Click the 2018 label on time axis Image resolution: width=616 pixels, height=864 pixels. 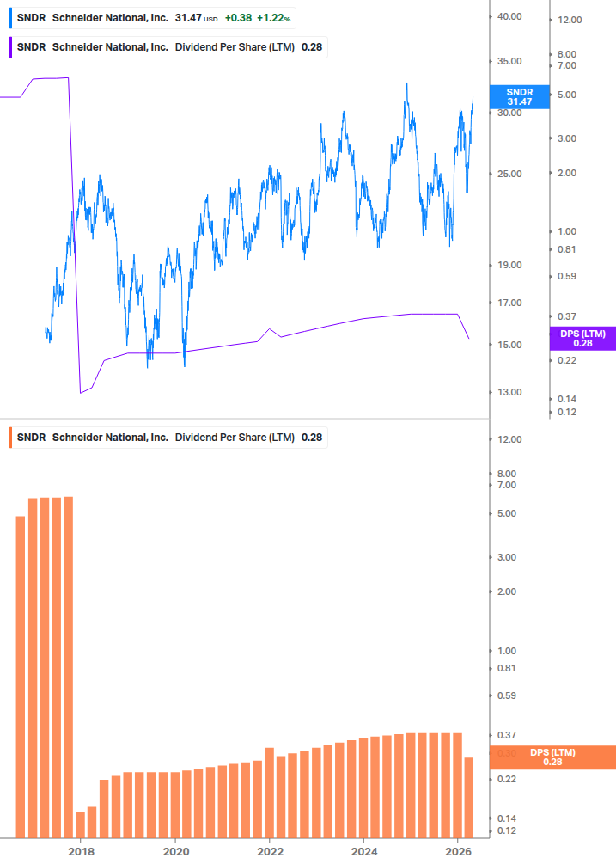coord(81,851)
